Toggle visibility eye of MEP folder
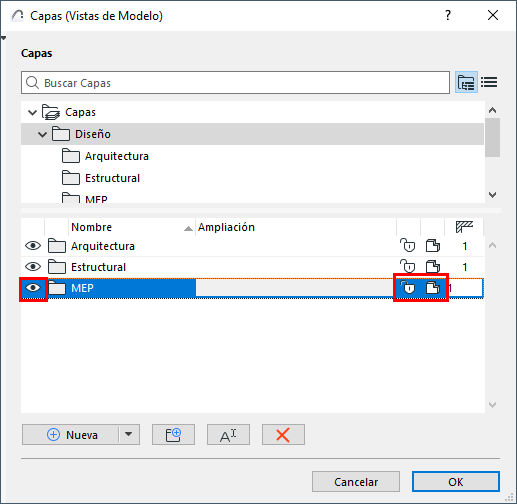Screen dimensions: 517x504 point(33,288)
